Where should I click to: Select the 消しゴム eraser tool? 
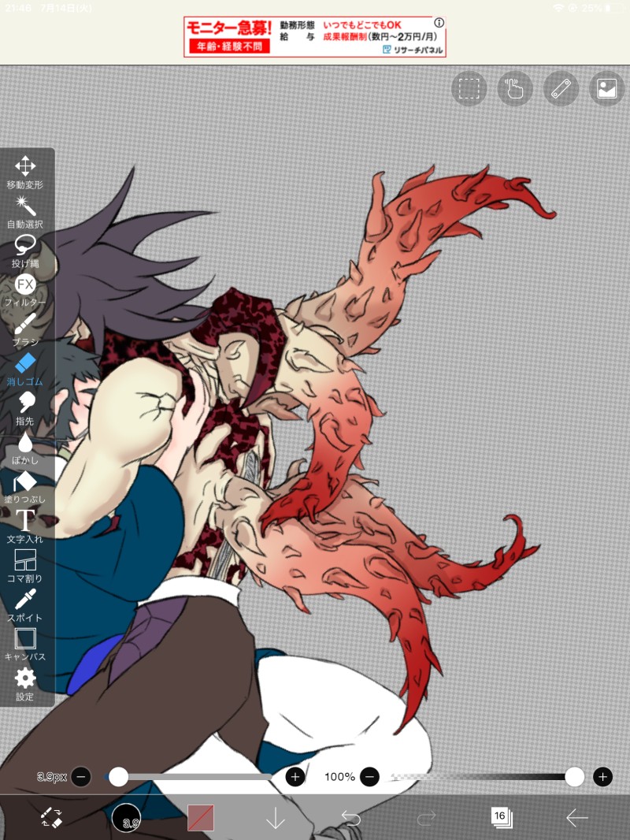pyautogui.click(x=24, y=370)
